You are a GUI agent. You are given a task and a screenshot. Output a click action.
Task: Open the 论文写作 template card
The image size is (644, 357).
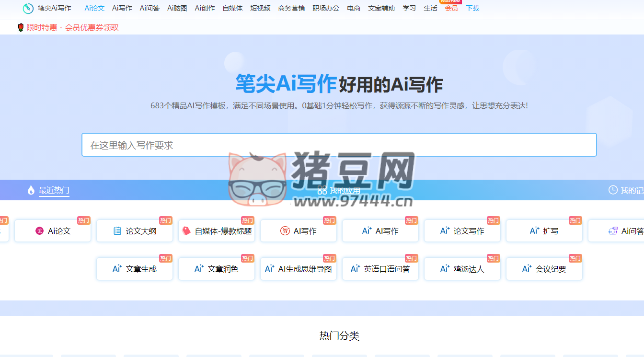(462, 231)
